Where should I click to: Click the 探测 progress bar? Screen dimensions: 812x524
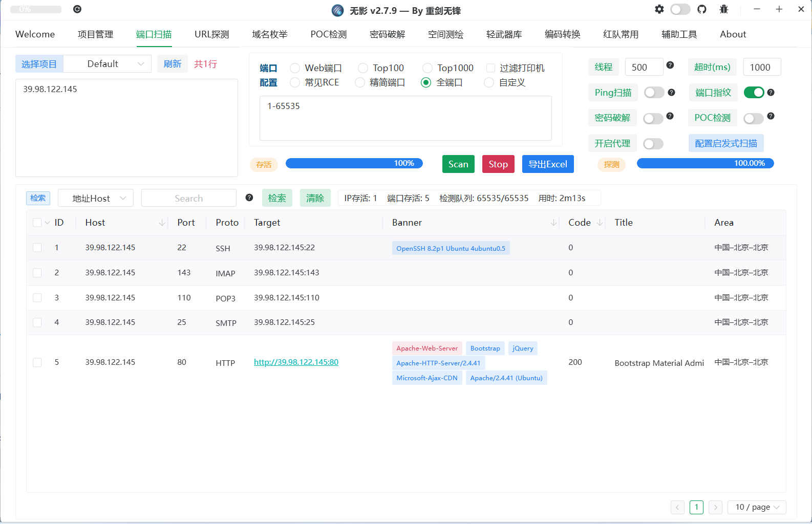tap(705, 163)
